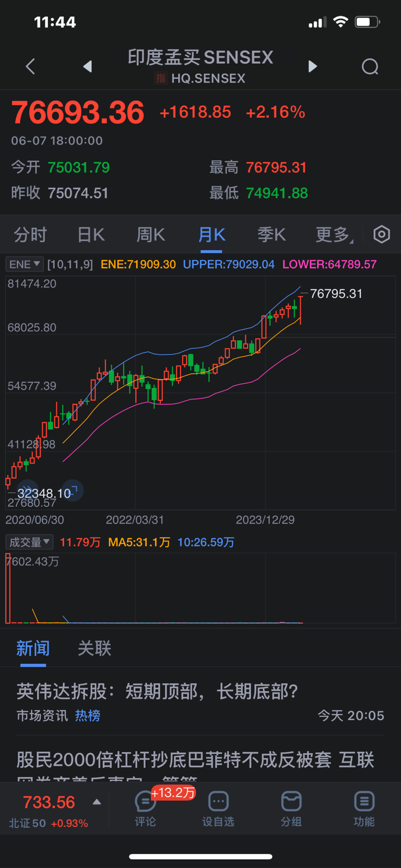Open search with the magnifier icon
This screenshot has height=868, width=401.
tap(370, 67)
